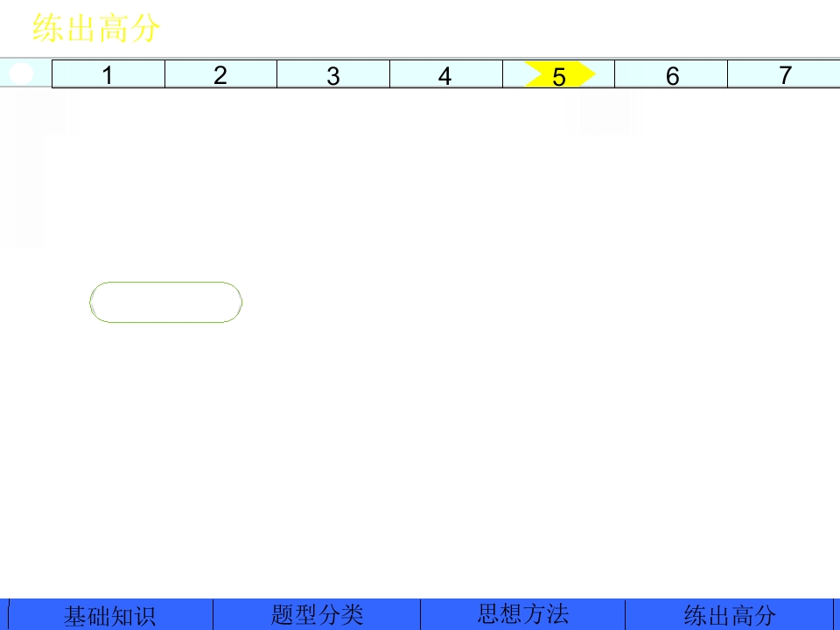Jump to question number 6
The image size is (840, 630).
click(x=671, y=73)
